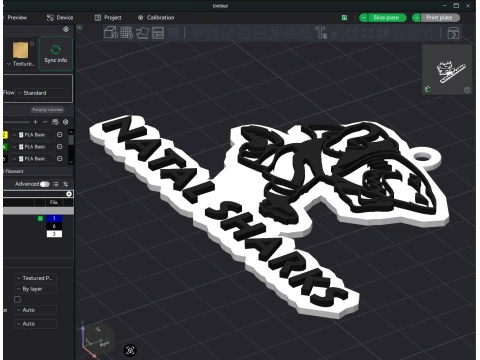Click the green refresh arrows icon

[x=55, y=49]
